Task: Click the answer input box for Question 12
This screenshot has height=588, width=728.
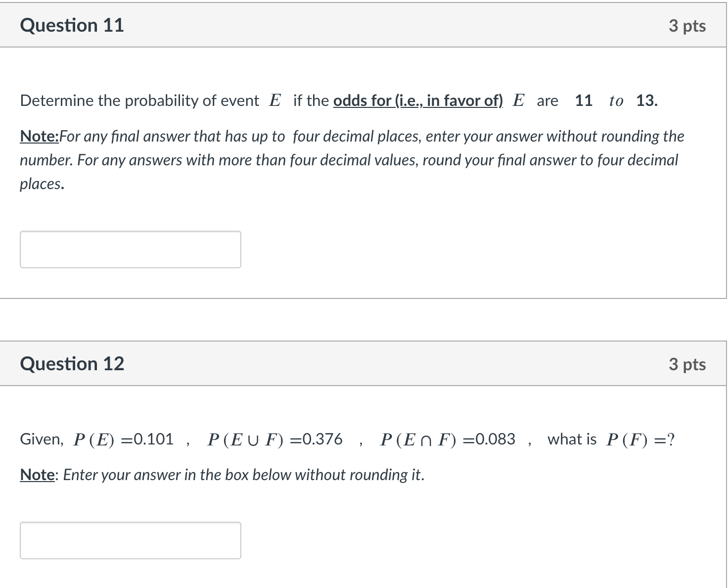Action: (130, 540)
